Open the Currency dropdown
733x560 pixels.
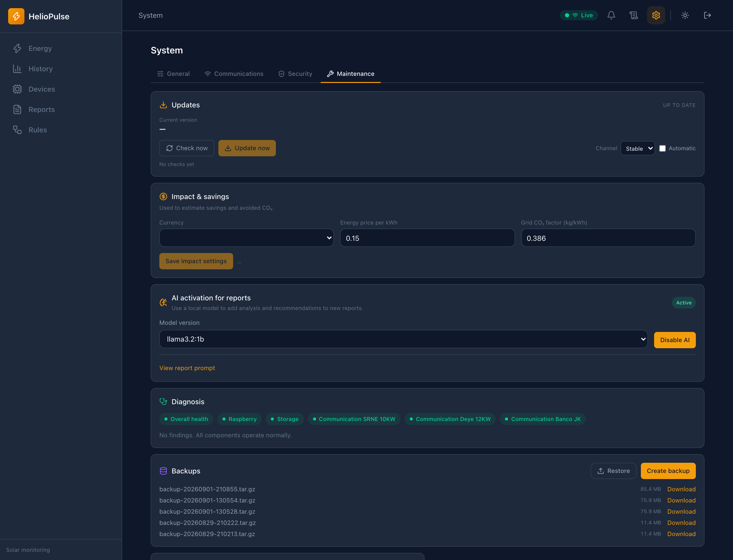click(246, 238)
